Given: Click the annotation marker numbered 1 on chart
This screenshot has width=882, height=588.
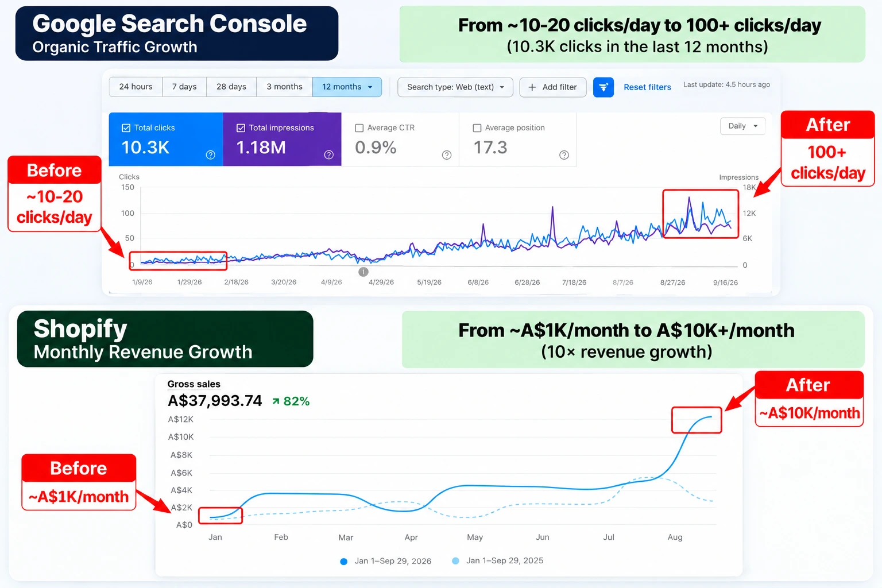Looking at the screenshot, I should pyautogui.click(x=363, y=272).
